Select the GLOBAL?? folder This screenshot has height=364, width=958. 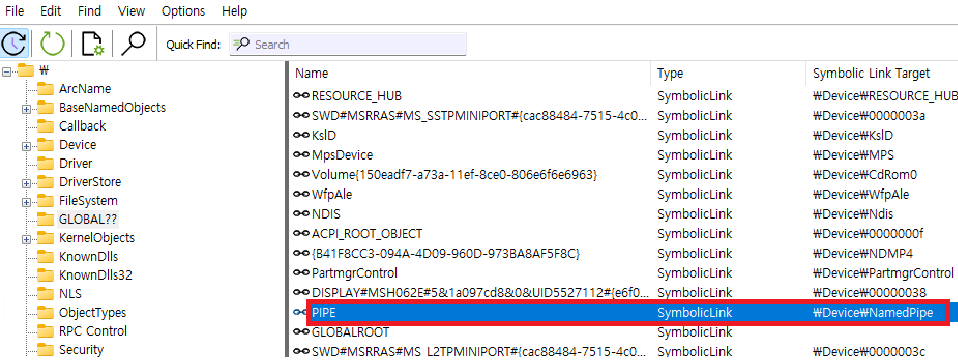pyautogui.click(x=88, y=219)
